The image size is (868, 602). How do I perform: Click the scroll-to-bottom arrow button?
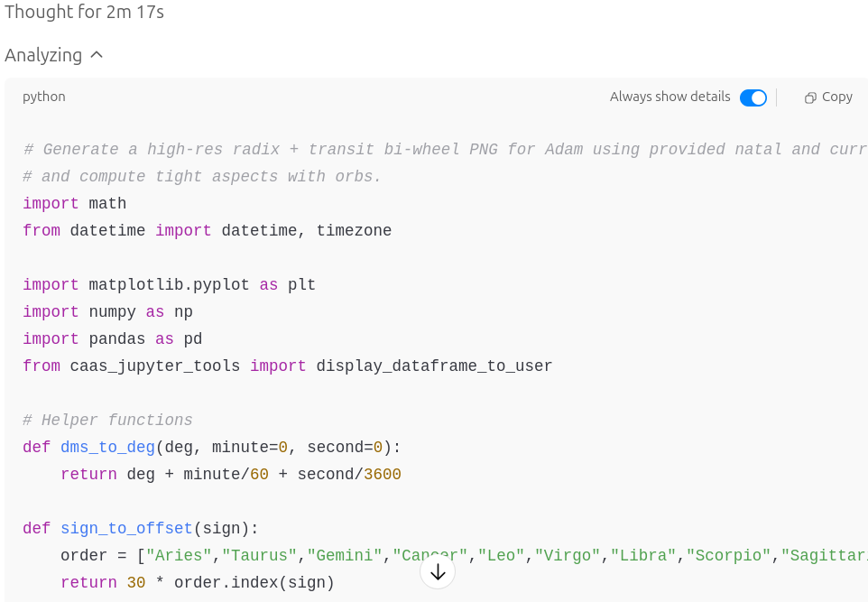click(438, 572)
